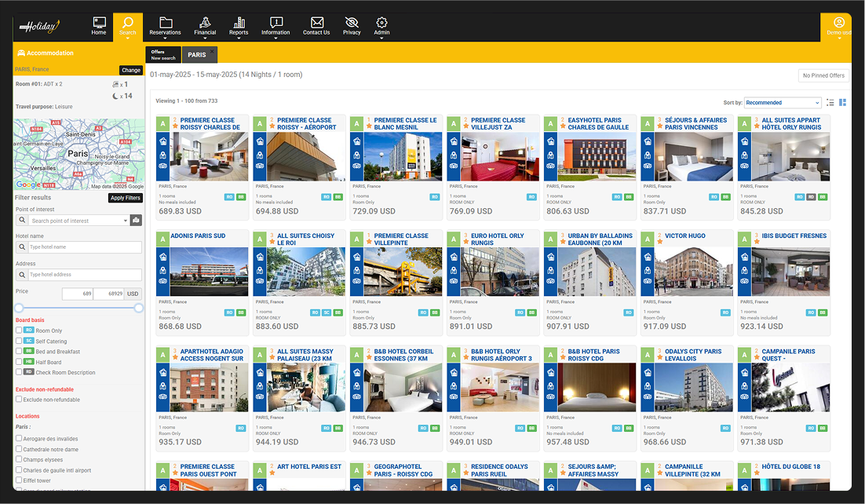Click the Change button for destination

click(x=131, y=70)
